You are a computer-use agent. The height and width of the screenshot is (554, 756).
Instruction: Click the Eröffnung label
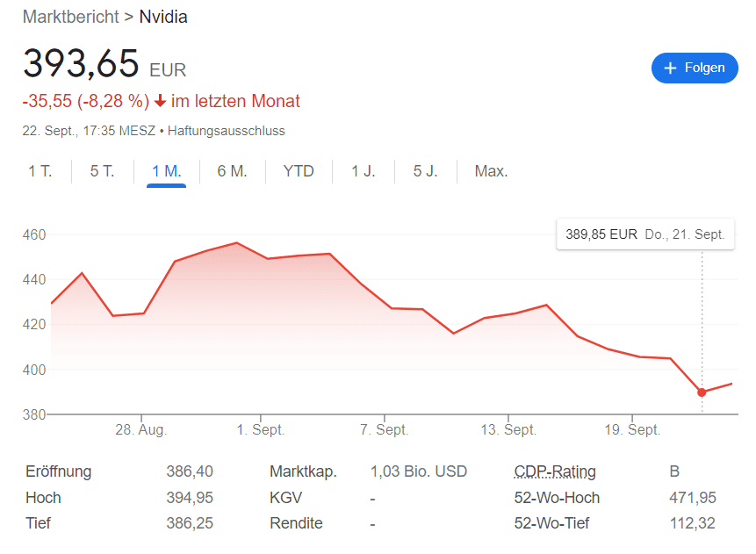pos(58,471)
